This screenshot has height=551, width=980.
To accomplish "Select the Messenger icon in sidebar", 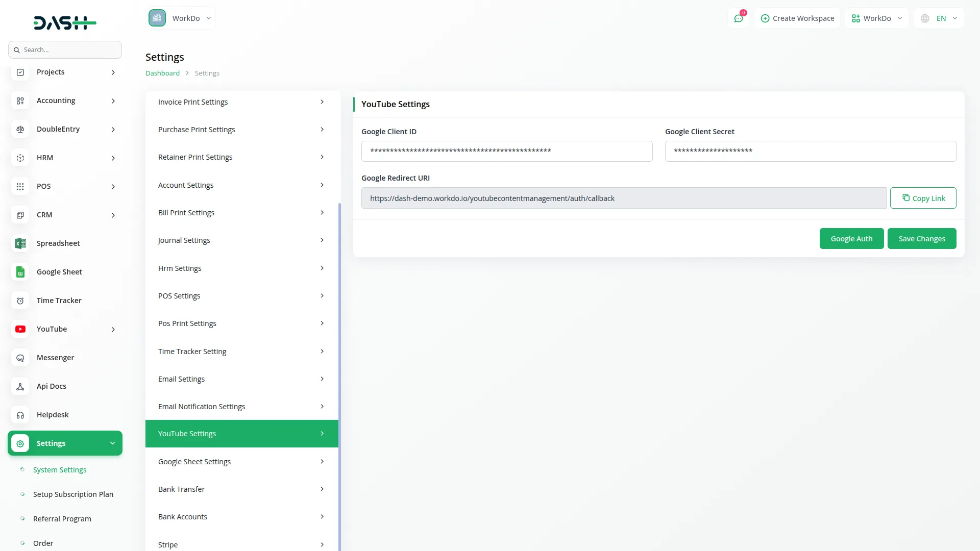I will click(20, 358).
